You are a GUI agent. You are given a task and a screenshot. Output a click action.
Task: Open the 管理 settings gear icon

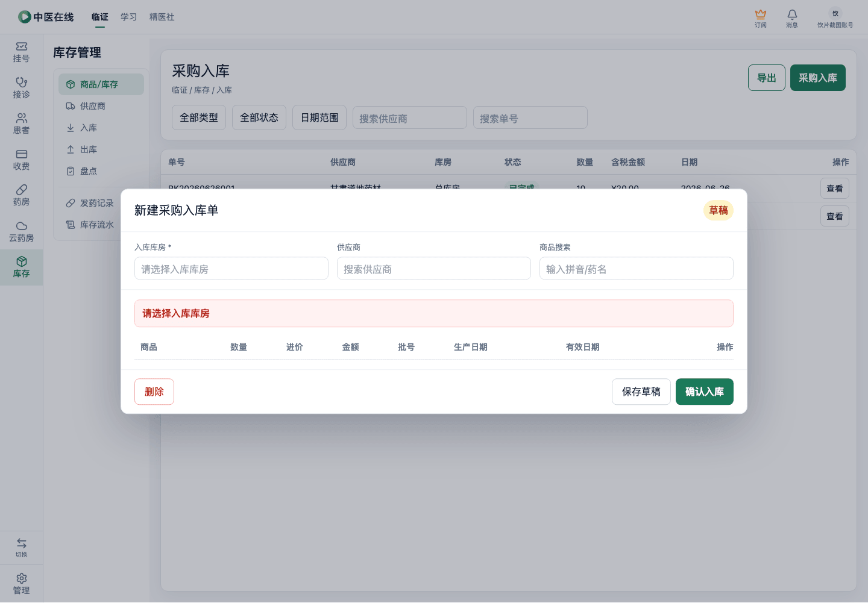point(21,584)
